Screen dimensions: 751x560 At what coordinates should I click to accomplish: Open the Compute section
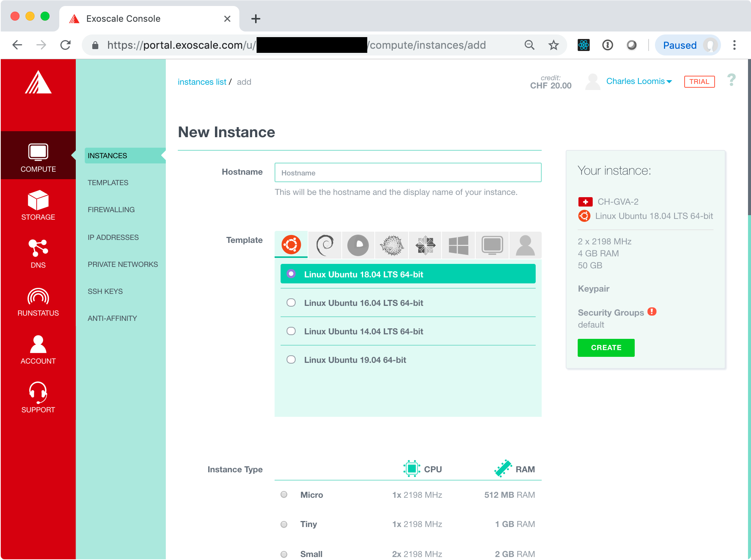tap(38, 156)
